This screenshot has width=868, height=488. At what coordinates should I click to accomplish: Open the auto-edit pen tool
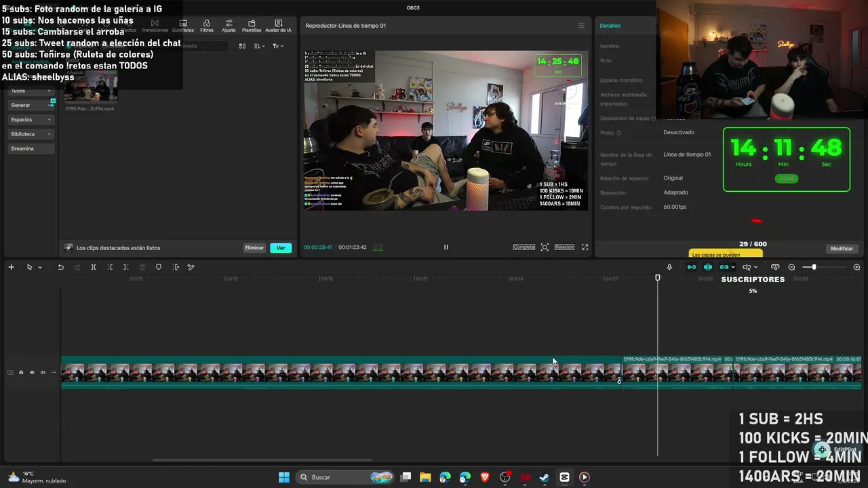[x=191, y=267]
